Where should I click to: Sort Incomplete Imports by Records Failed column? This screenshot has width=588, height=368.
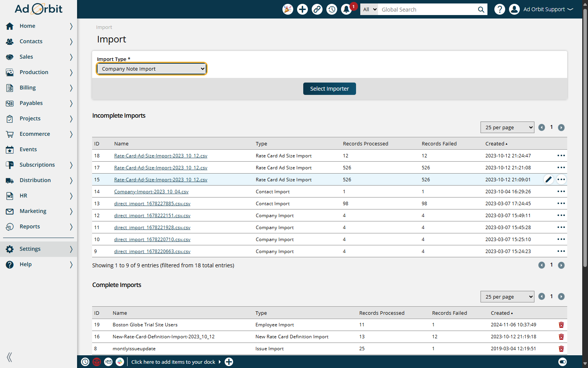pos(439,143)
